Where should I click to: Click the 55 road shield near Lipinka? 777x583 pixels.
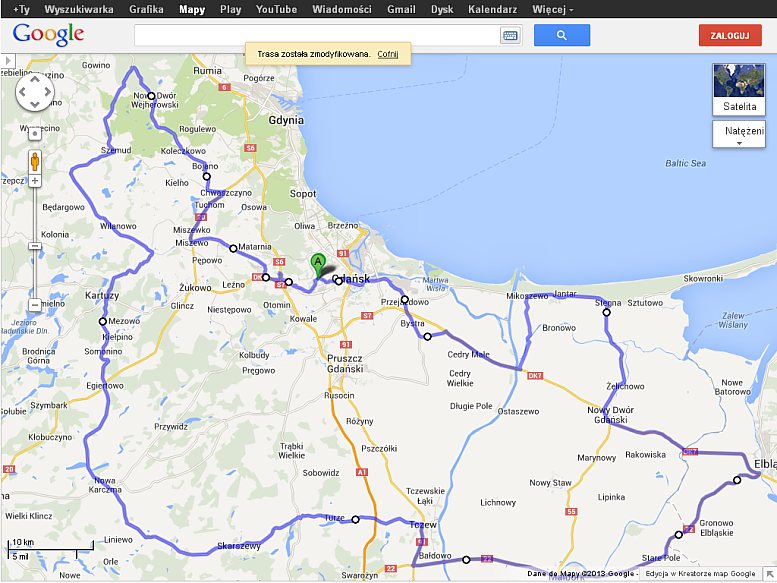point(571,511)
